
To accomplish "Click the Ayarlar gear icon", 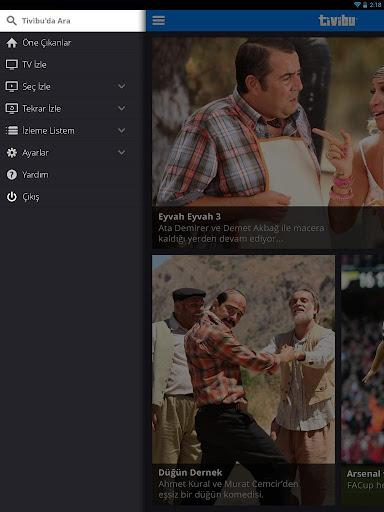I will click(x=12, y=153).
